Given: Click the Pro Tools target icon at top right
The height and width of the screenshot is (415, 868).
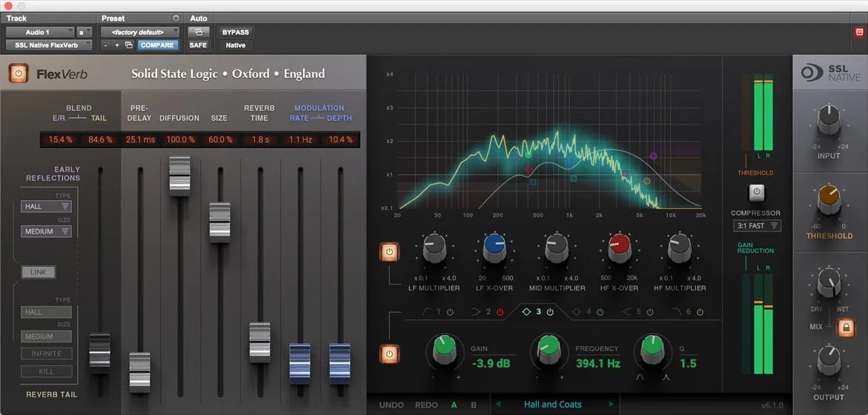Looking at the screenshot, I should pyautogui.click(x=859, y=32).
